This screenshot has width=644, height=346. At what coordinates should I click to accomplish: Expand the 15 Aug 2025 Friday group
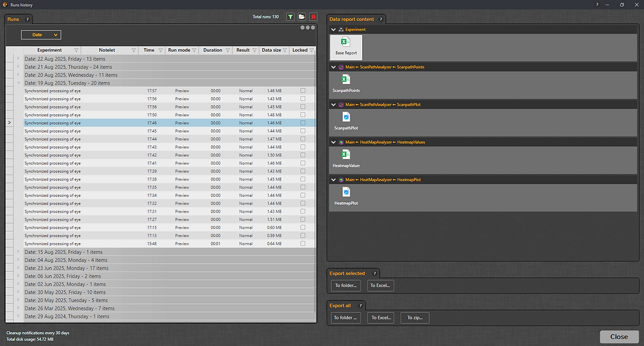pyautogui.click(x=18, y=251)
